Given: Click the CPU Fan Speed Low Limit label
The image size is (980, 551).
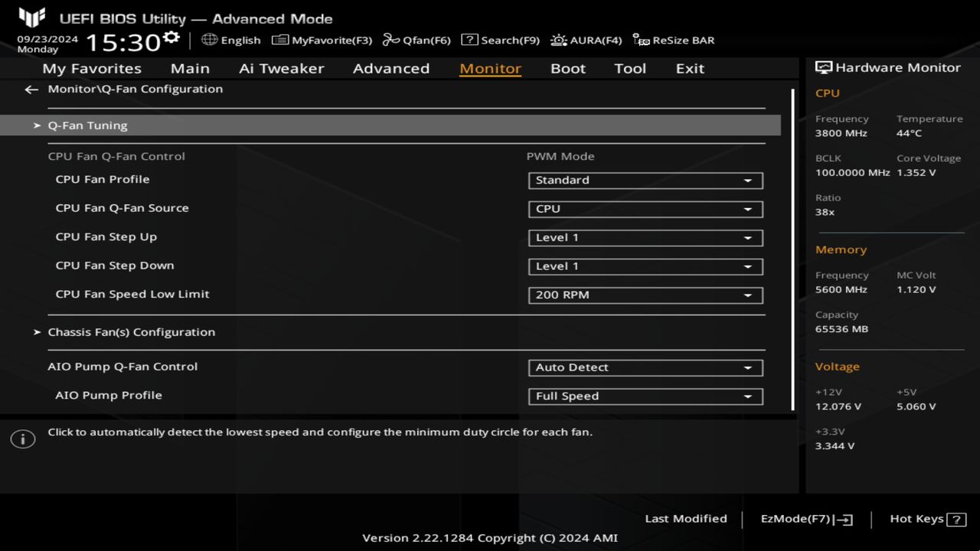Looking at the screenshot, I should pos(132,294).
